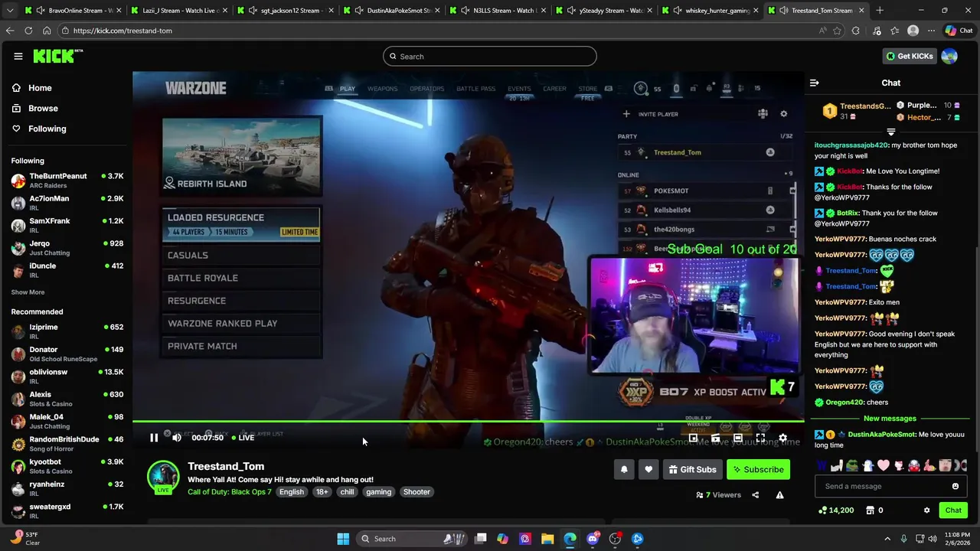
Task: Click the Gift Subs button
Action: pos(692,469)
